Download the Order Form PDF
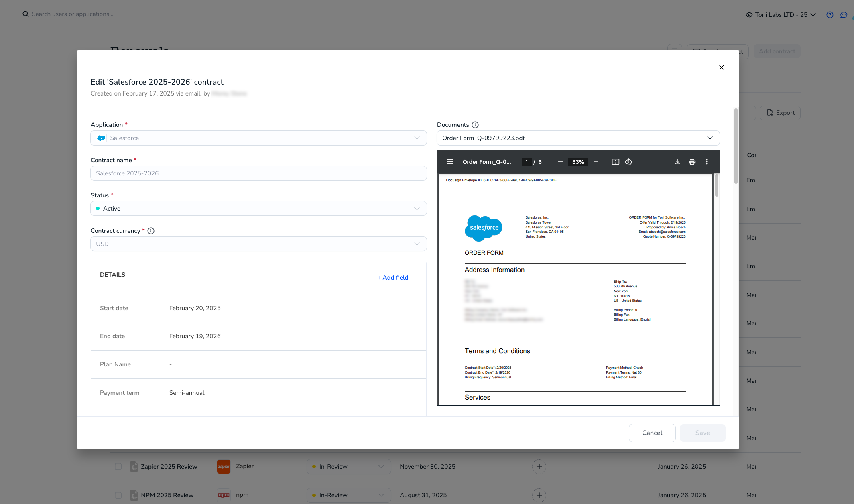The width and height of the screenshot is (854, 504). point(678,162)
